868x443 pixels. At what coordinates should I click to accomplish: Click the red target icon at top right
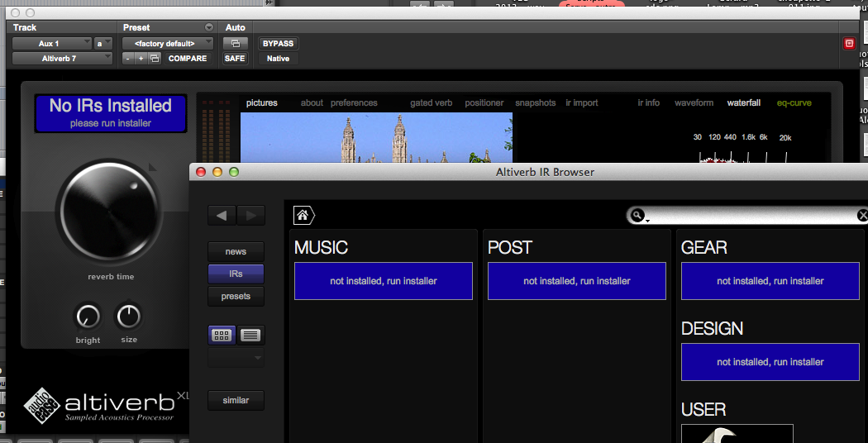[x=849, y=44]
